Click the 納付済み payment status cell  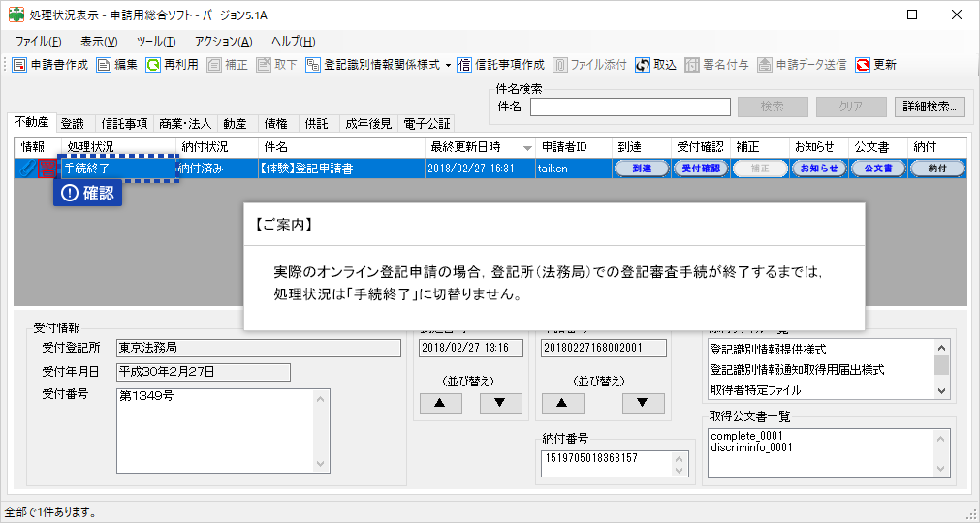point(217,169)
